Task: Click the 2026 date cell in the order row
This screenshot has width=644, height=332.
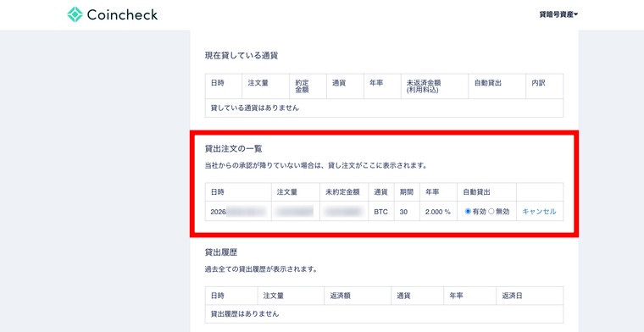Action: pyautogui.click(x=238, y=212)
